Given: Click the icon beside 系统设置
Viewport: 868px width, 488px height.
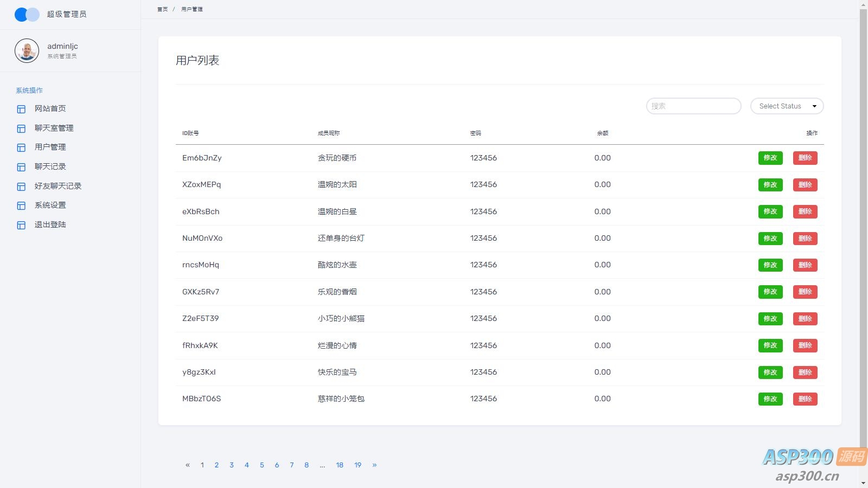Looking at the screenshot, I should point(21,206).
